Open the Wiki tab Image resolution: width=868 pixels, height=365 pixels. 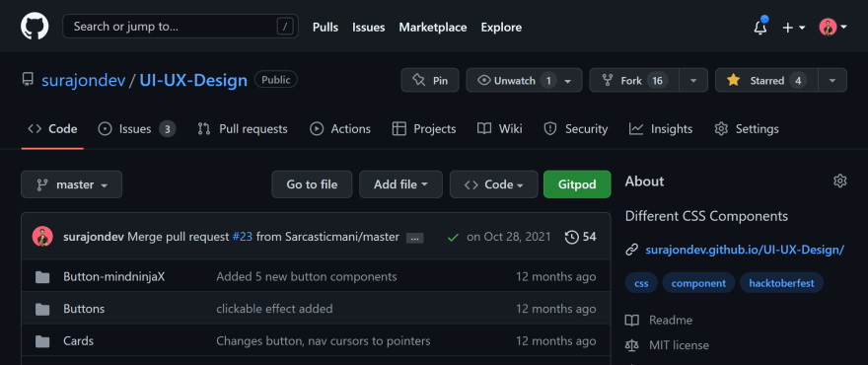pyautogui.click(x=500, y=129)
